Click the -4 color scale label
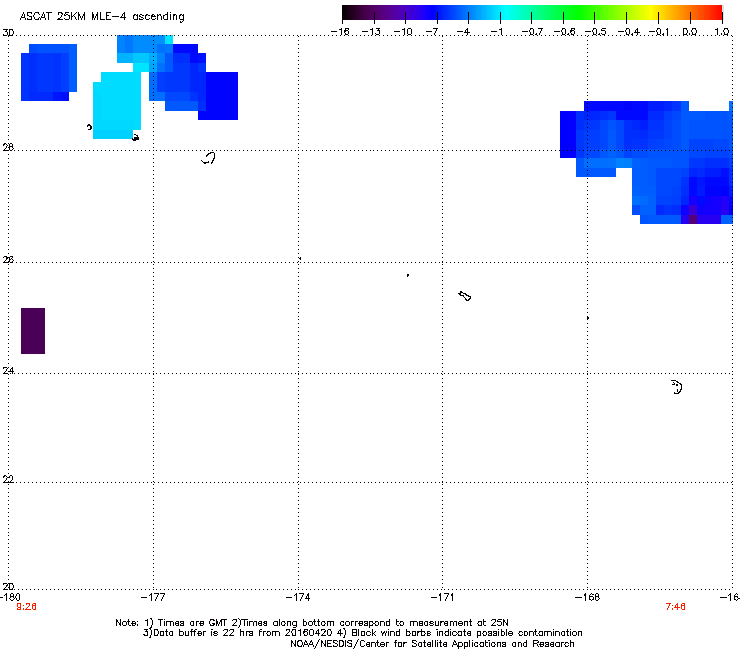The width and height of the screenshot is (740, 650). coord(465,32)
